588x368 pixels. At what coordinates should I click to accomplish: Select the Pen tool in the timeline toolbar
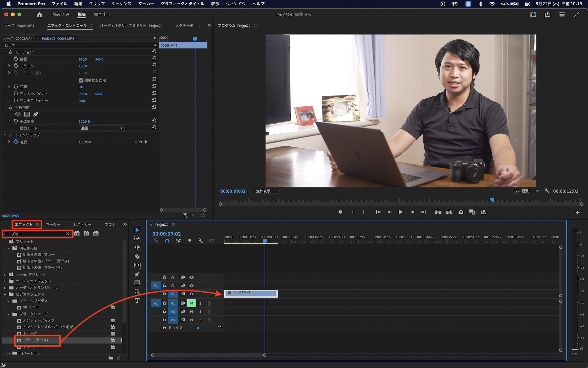point(137,274)
